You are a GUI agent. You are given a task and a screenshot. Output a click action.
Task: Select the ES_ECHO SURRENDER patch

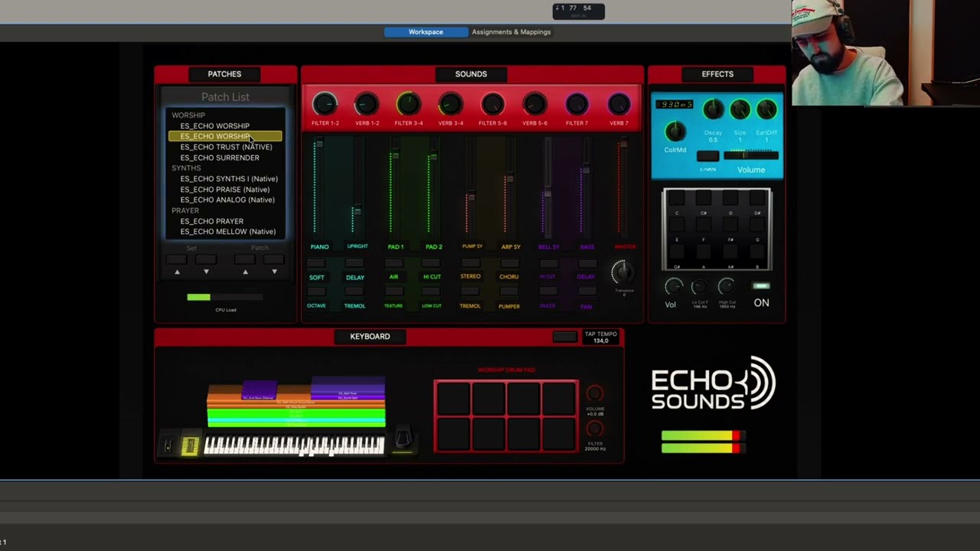[220, 158]
